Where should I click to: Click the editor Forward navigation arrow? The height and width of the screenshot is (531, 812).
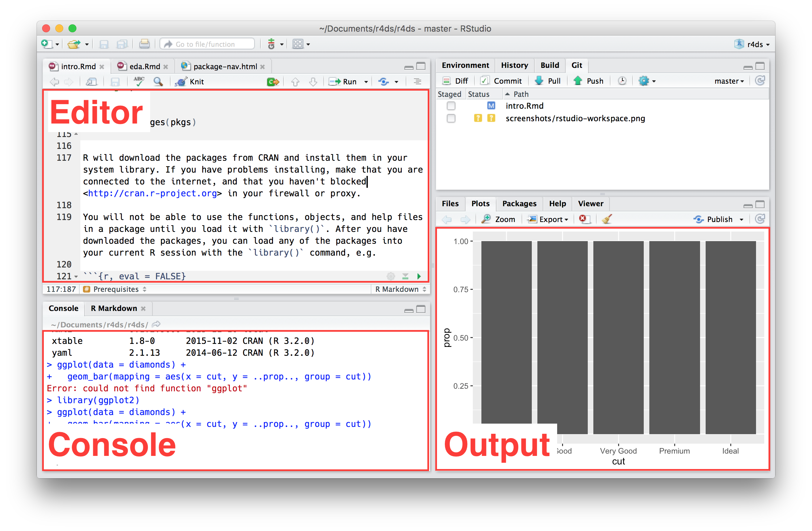(x=69, y=82)
